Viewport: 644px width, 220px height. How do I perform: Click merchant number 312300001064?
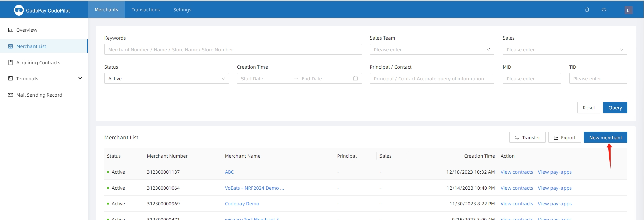(163, 188)
